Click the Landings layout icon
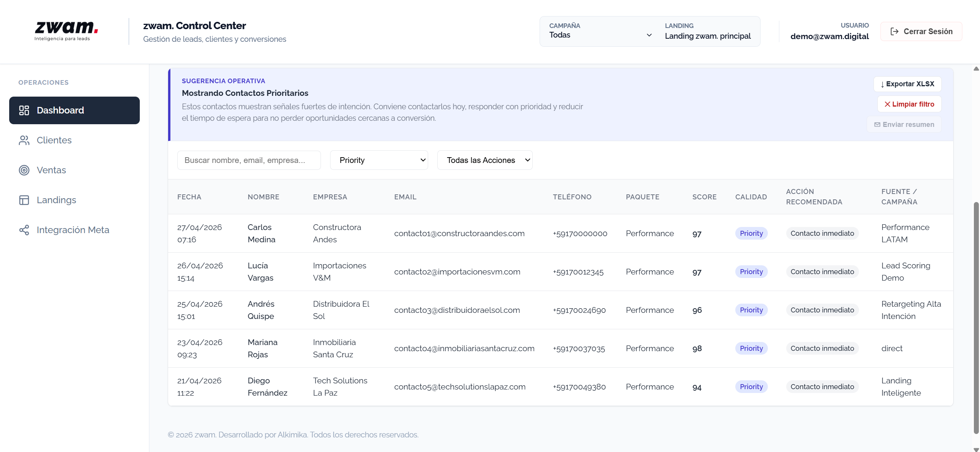The image size is (980, 452). coord(24,200)
